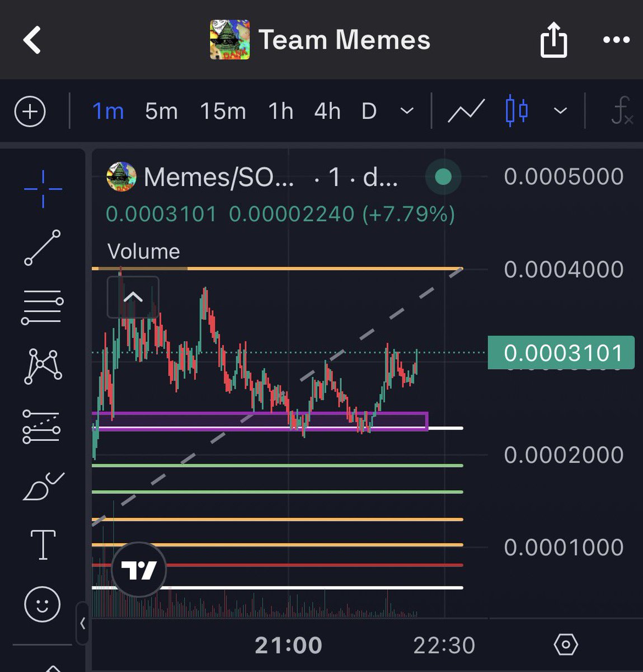Switch to line chart style

pos(466,110)
